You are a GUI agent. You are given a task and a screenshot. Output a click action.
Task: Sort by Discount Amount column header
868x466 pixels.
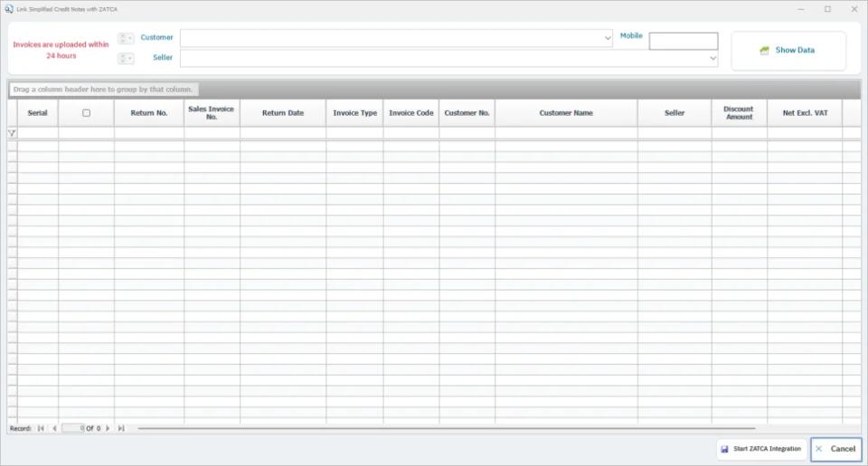click(739, 113)
